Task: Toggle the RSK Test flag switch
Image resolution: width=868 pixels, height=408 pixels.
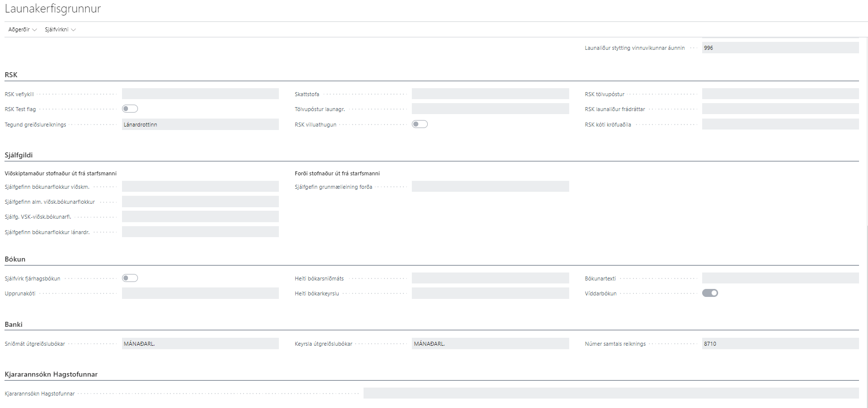Action: click(x=130, y=109)
